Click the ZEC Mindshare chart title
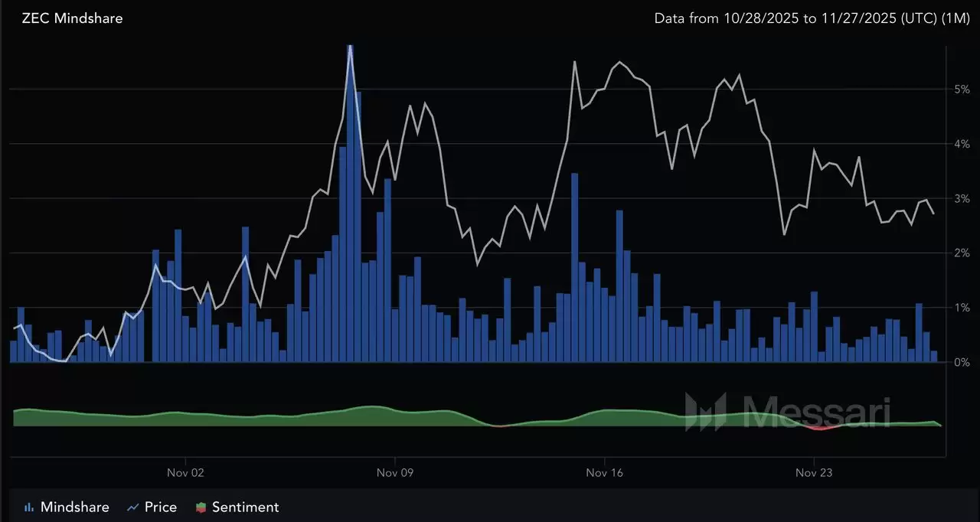The height and width of the screenshot is (522, 980). point(73,18)
